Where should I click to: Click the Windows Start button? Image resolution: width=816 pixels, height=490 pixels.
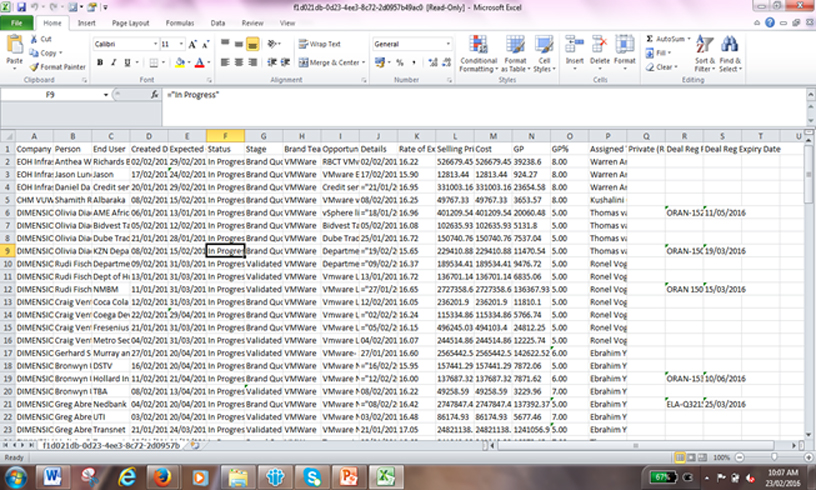[15, 476]
